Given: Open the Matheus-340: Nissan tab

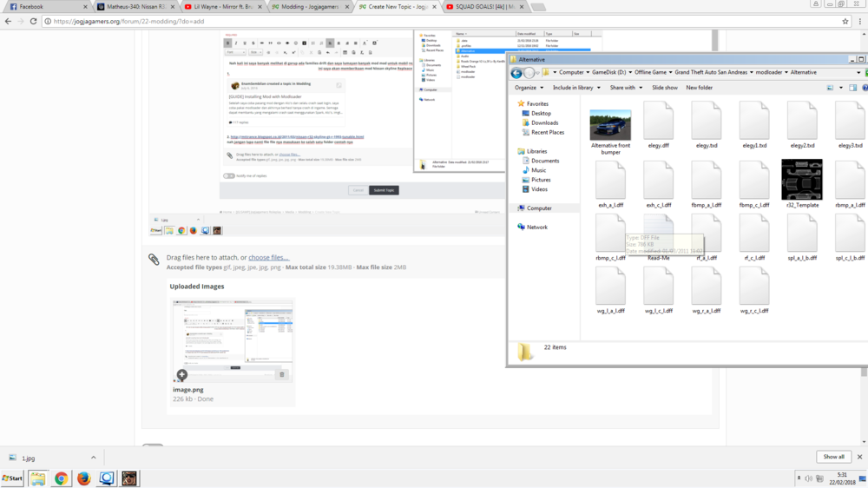Looking at the screenshot, I should [136, 7].
